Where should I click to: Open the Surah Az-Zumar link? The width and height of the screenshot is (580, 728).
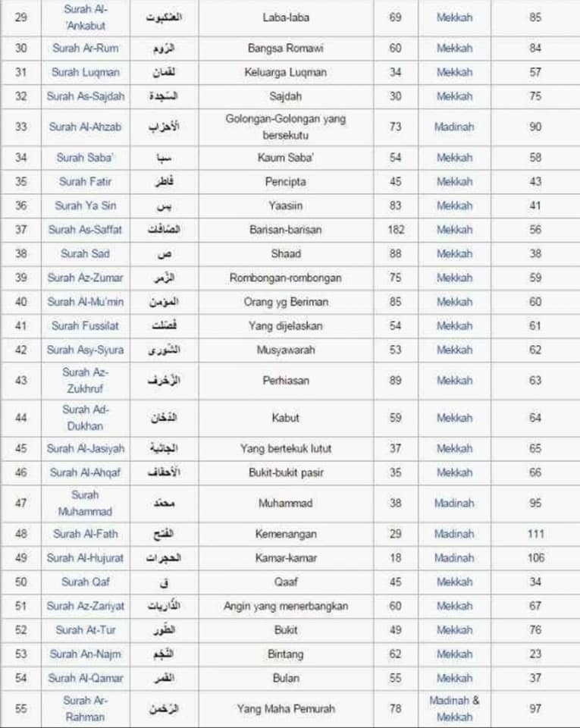pos(86,278)
